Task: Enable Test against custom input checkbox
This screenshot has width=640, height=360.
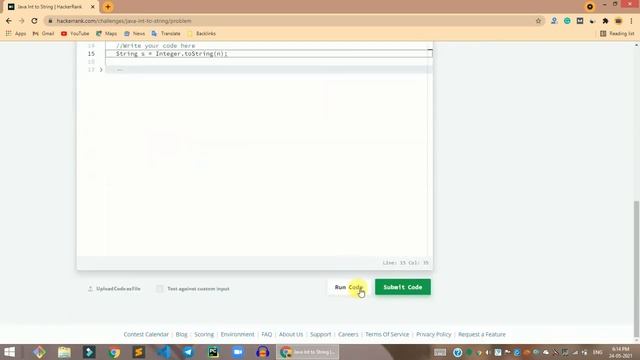Action: point(160,289)
